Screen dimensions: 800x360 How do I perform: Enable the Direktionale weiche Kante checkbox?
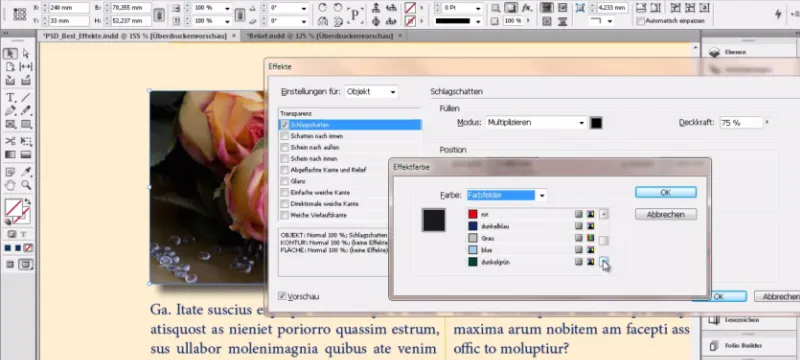(284, 203)
